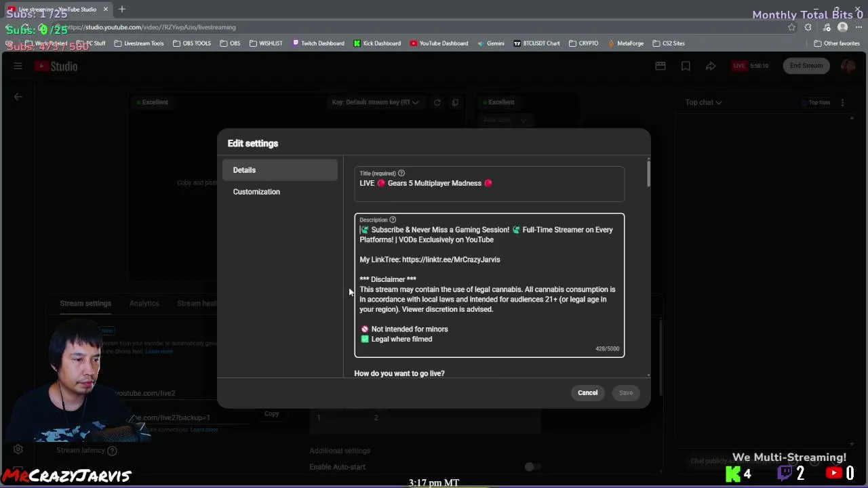
Task: Expand the Top chat dropdown
Action: 703,102
